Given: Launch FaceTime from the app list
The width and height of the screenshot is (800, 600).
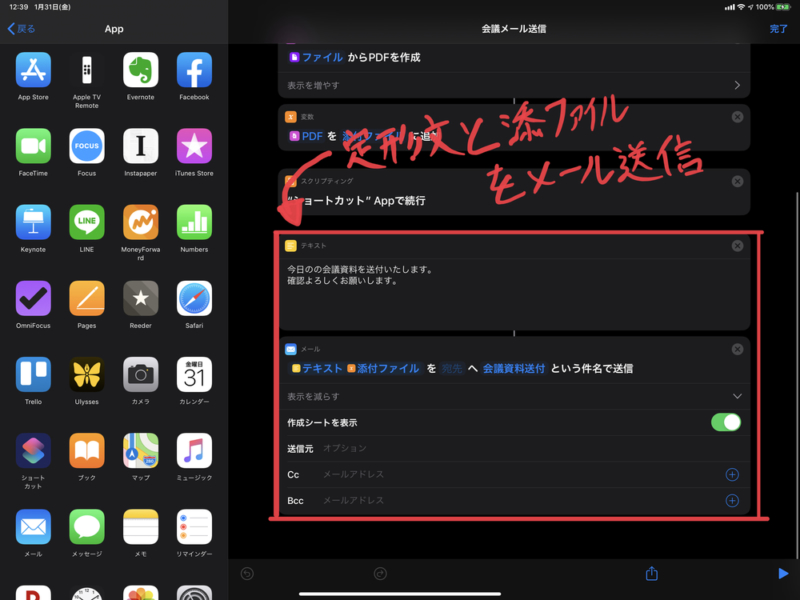Looking at the screenshot, I should (33, 146).
